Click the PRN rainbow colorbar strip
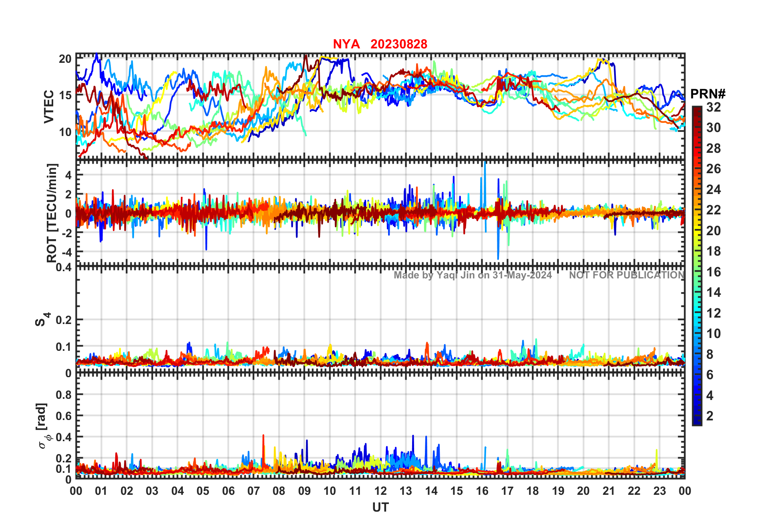The width and height of the screenshot is (761, 532). 697,266
